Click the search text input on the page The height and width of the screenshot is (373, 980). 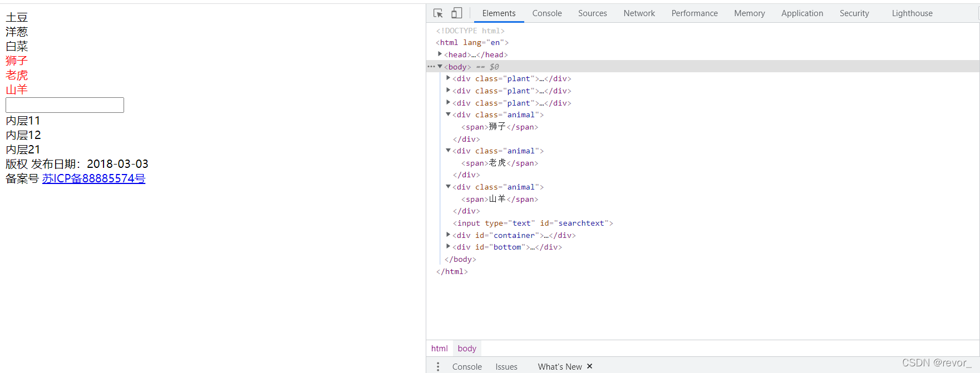[x=65, y=105]
